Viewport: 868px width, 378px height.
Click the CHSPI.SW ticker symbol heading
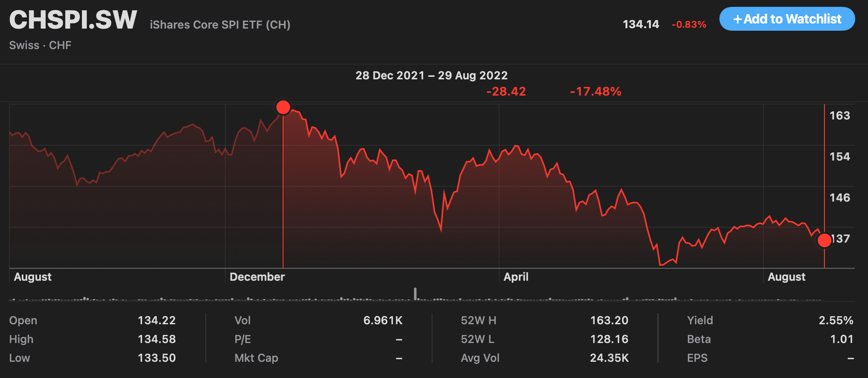(x=73, y=20)
